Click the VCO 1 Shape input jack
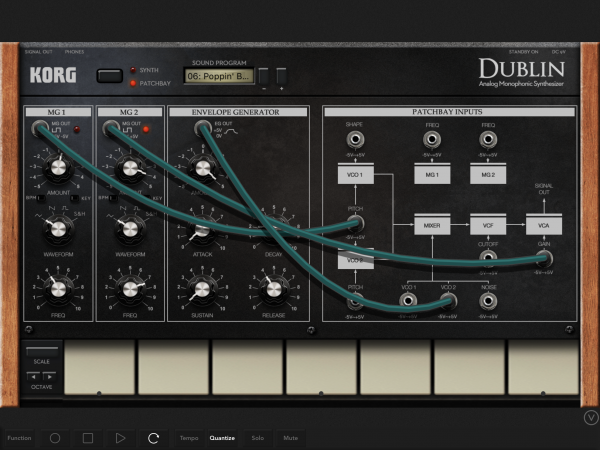 coord(355,140)
